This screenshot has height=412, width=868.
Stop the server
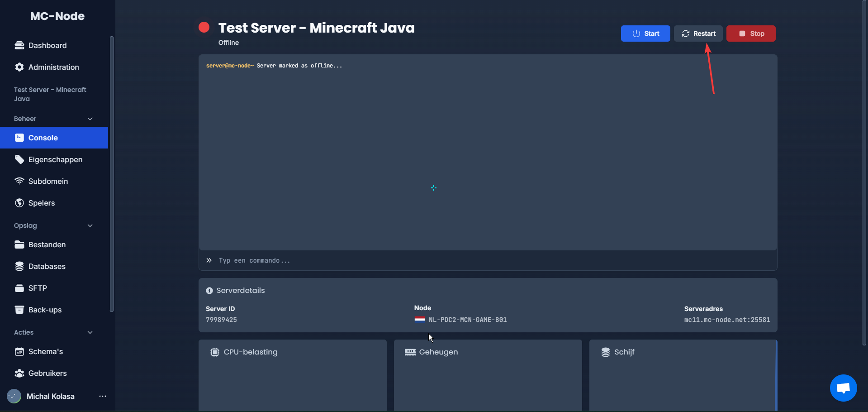[751, 34]
